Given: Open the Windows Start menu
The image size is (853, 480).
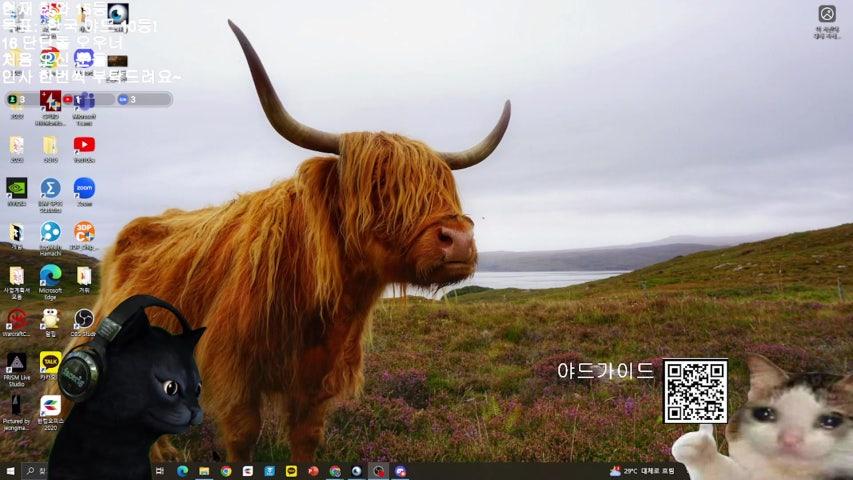Looking at the screenshot, I should click(10, 471).
